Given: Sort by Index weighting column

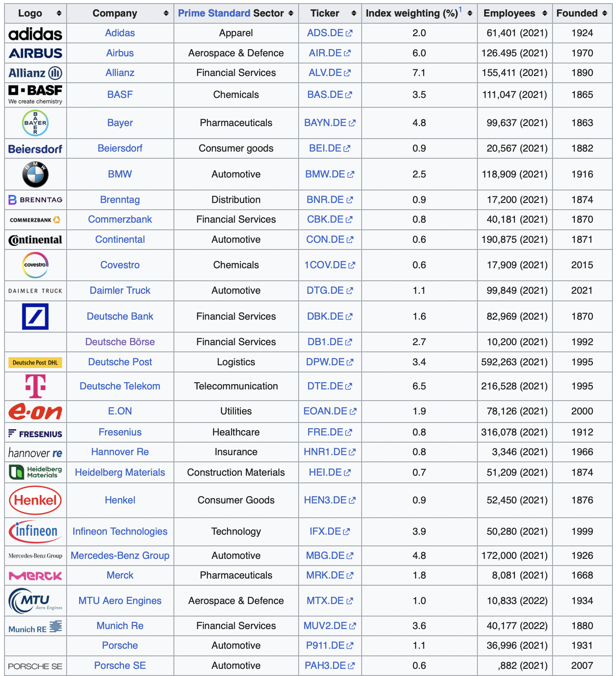Looking at the screenshot, I should coord(470,13).
